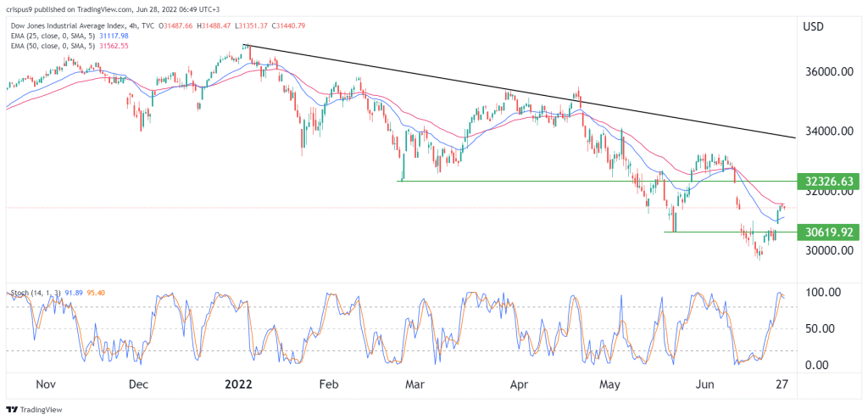Click the 32326.63 price label
Viewport: 868px width, 420px height.
click(828, 182)
